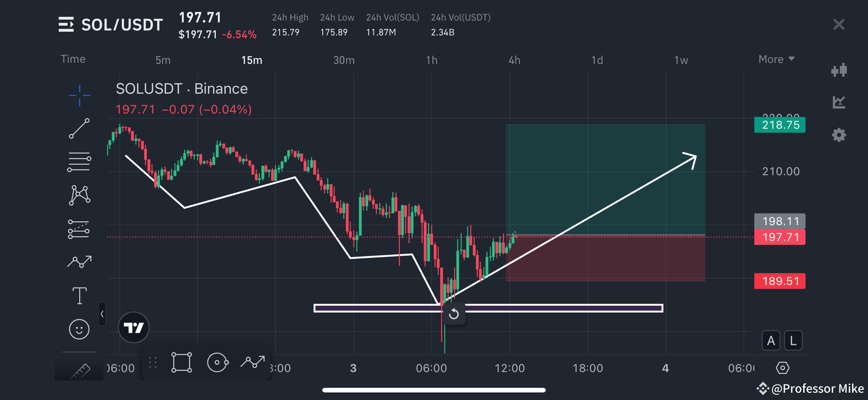Screen dimensions: 868x400
Task: Enable auto scale with the A toggle
Action: (771, 340)
